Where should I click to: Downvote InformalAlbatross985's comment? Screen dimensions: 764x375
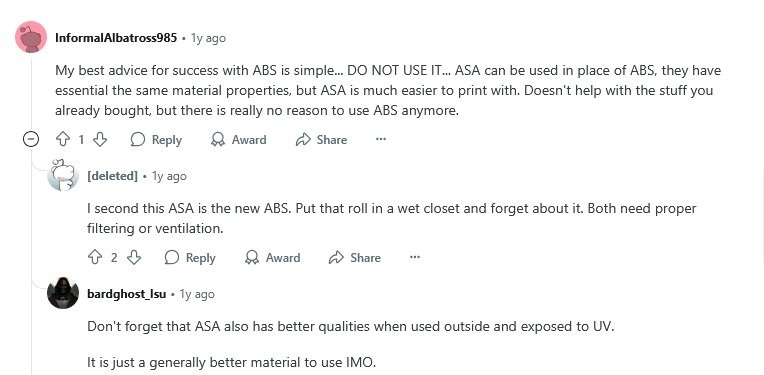point(100,140)
